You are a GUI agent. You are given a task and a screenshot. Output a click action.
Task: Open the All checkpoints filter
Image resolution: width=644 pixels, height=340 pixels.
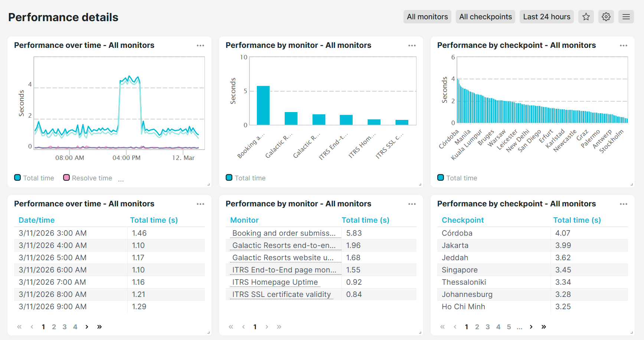pyautogui.click(x=485, y=17)
